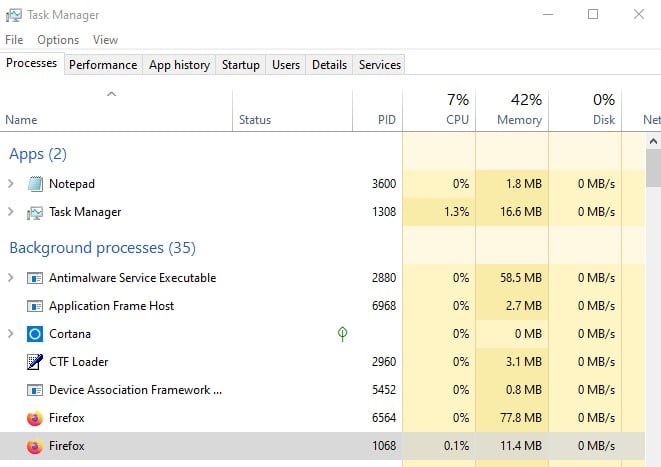Click the Application Frame Host icon

(x=35, y=306)
